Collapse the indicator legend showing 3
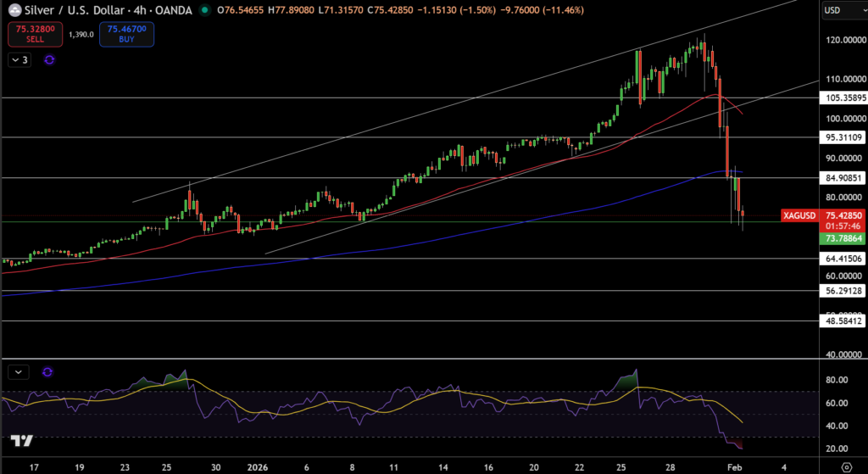 pyautogui.click(x=19, y=60)
